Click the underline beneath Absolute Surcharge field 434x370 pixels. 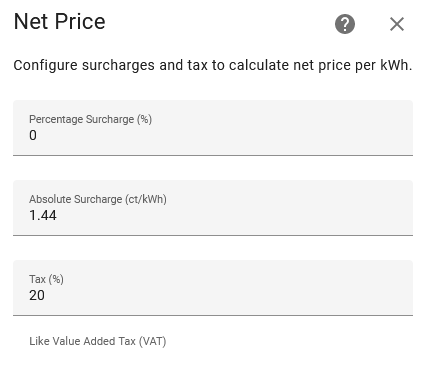tap(213, 235)
